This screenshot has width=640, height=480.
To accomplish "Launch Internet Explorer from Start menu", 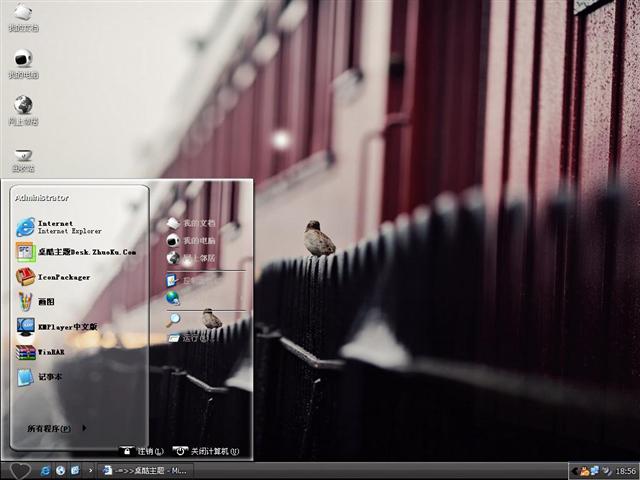I will click(x=59, y=227).
